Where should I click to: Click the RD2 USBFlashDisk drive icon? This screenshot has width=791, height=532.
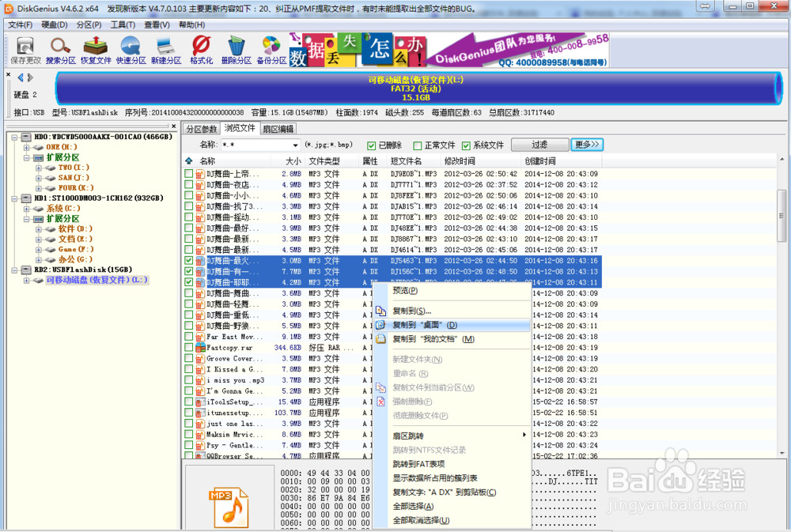click(x=26, y=270)
